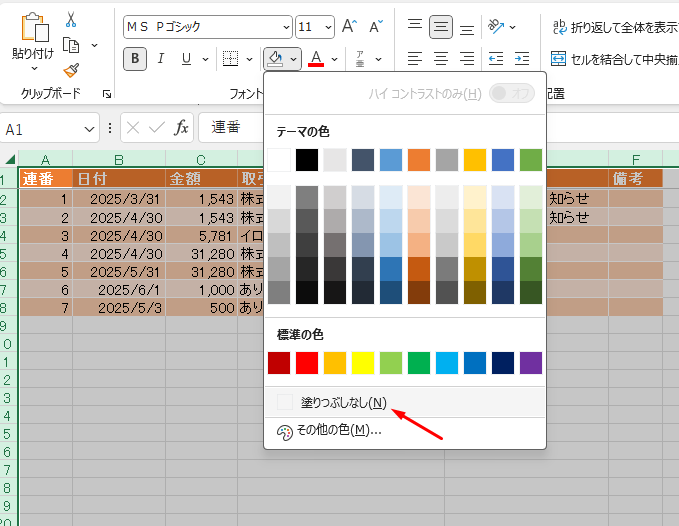This screenshot has height=526, width=679.
Task: Click the Select All corner triangle
Action: tap(10, 159)
